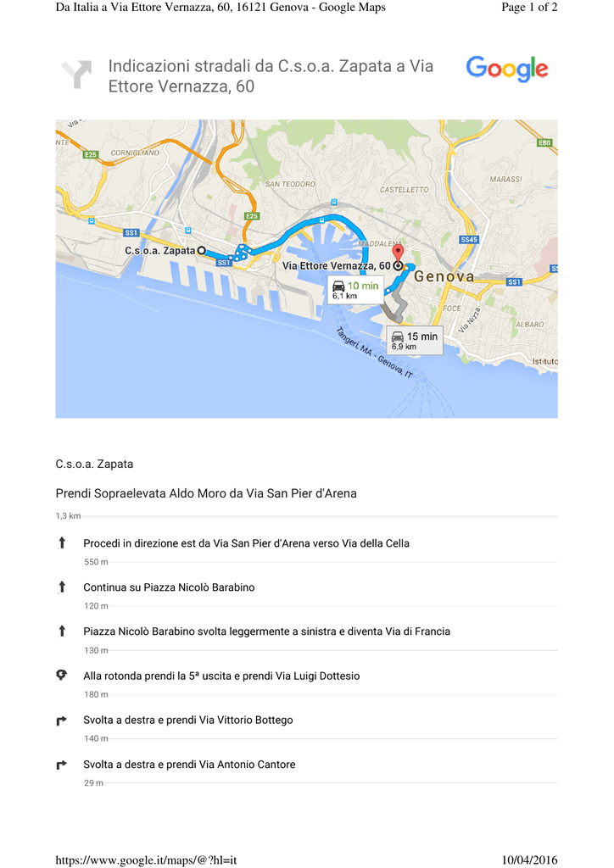Click the SAN TEODORO district label on the map
Image resolution: width=614 pixels, height=868 pixels.
[290, 184]
